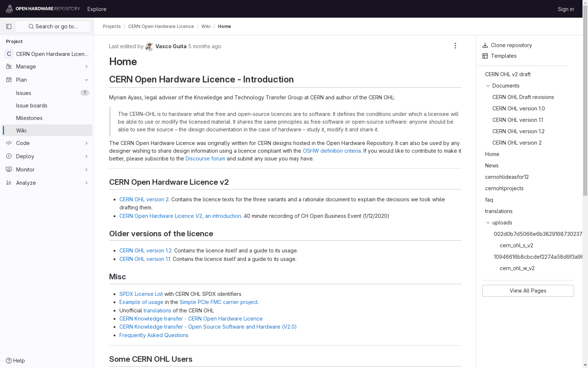Open CERN Knowledge transfer Open Source Software link
Screen dimensions: 588x368
(x=208, y=327)
